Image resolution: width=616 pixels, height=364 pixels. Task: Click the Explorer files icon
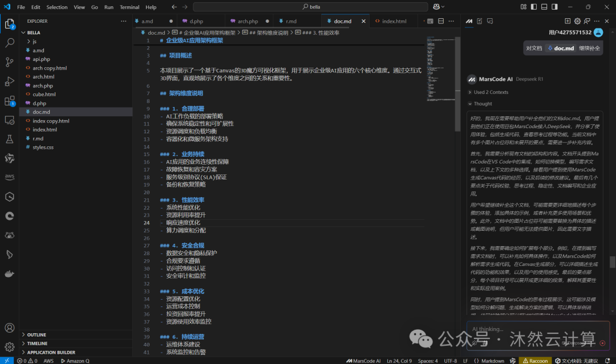click(10, 24)
